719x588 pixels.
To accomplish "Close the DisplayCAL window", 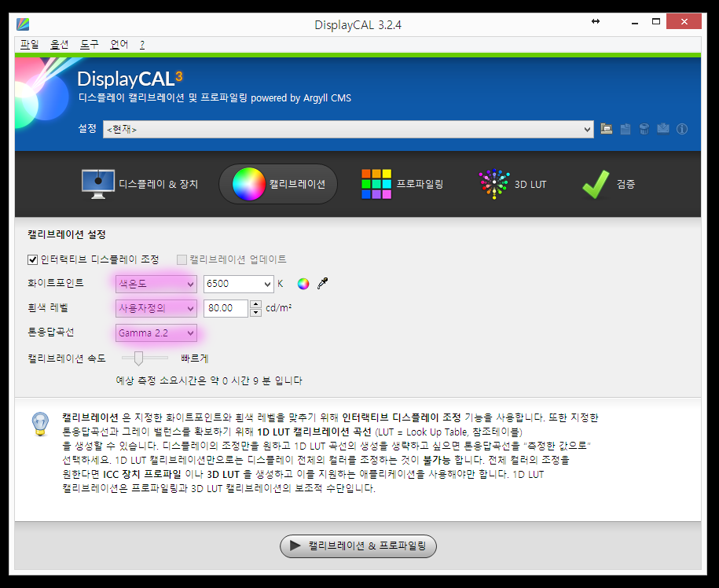I will click(x=684, y=21).
